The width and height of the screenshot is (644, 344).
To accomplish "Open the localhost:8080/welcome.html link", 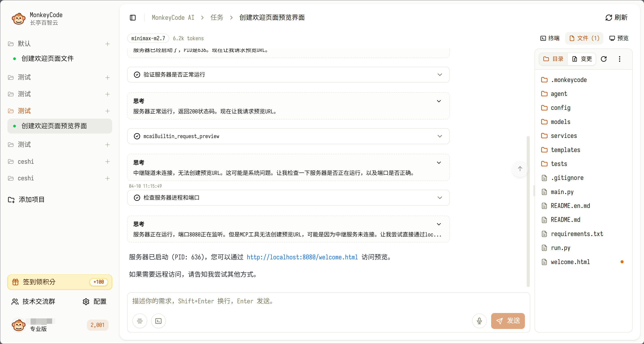I will click(302, 257).
